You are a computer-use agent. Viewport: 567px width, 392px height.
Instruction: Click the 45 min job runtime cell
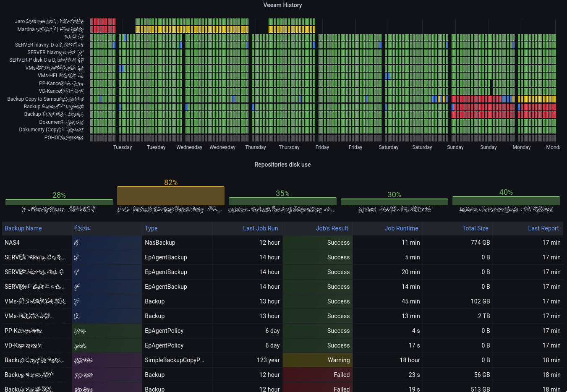(x=388, y=301)
